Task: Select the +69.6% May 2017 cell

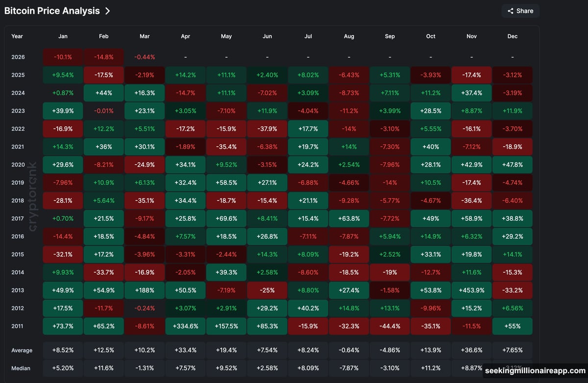Action: [x=226, y=218]
